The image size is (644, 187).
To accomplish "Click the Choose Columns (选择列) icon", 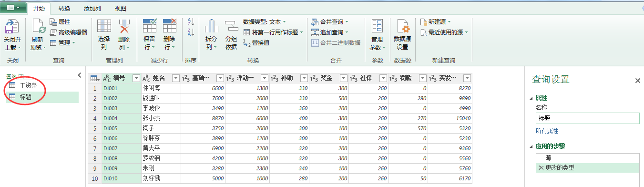I will (104, 27).
